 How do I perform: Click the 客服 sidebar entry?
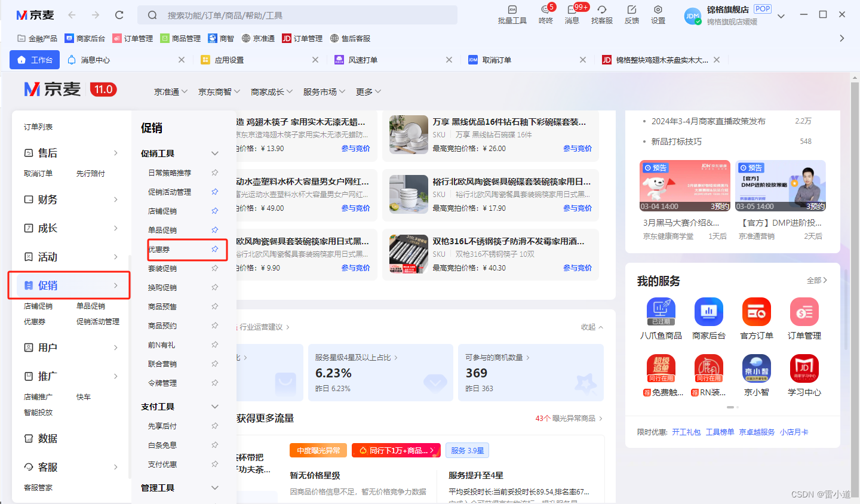click(70, 467)
